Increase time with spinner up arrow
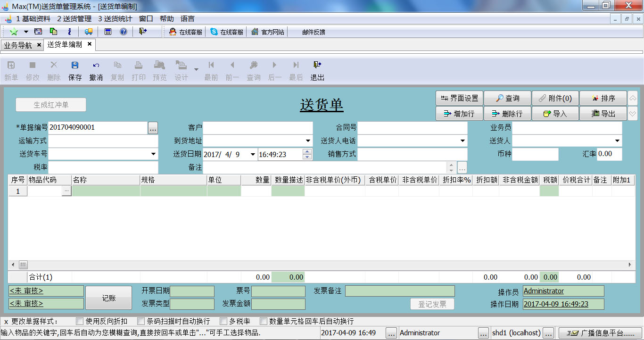The image size is (644, 340). tap(307, 151)
